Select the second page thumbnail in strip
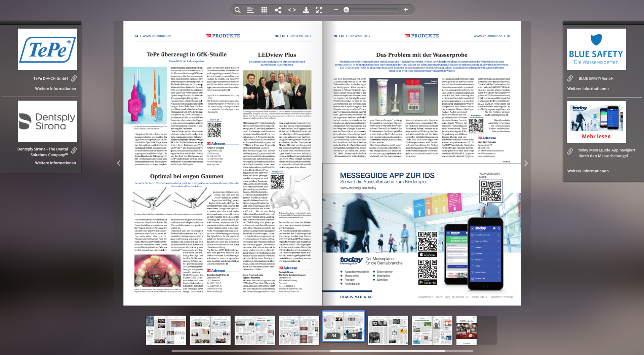 [x=210, y=330]
